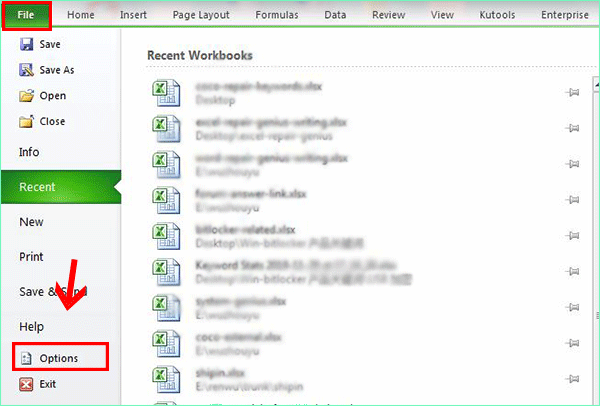
Task: Pin word-repair-genius-writing.xlsx to the list
Action: [573, 164]
